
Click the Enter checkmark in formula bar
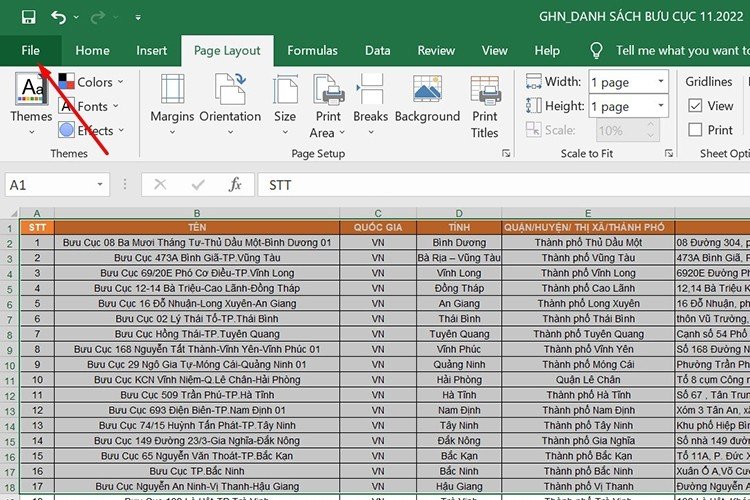tap(198, 185)
